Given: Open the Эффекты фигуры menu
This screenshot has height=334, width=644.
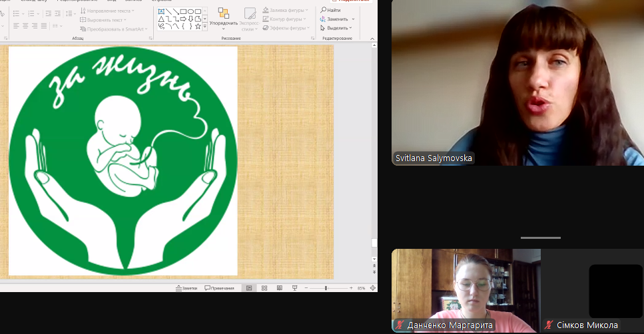Looking at the screenshot, I should click(x=286, y=28).
